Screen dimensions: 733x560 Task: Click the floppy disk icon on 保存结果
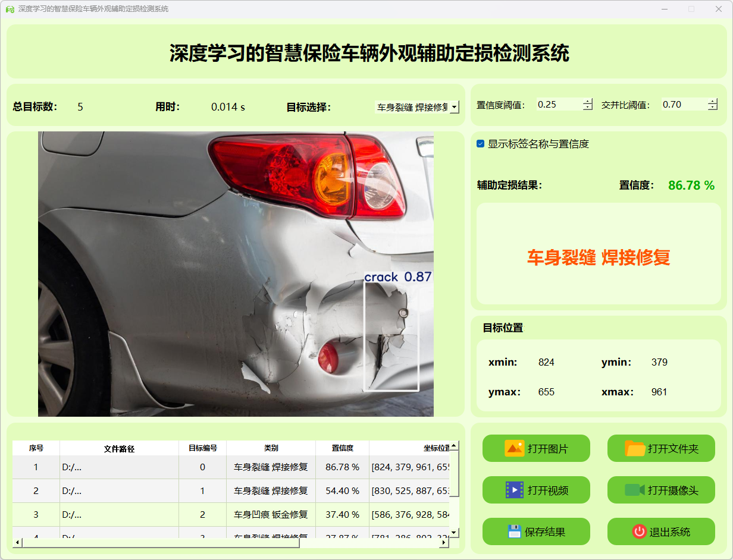(514, 531)
